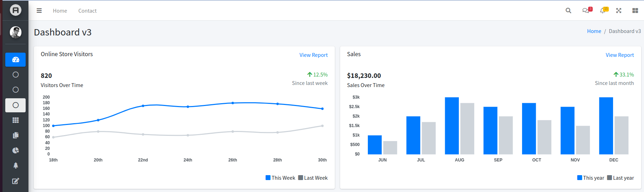
Task: Toggle fullscreen with the expand arrows icon
Action: pos(619,11)
